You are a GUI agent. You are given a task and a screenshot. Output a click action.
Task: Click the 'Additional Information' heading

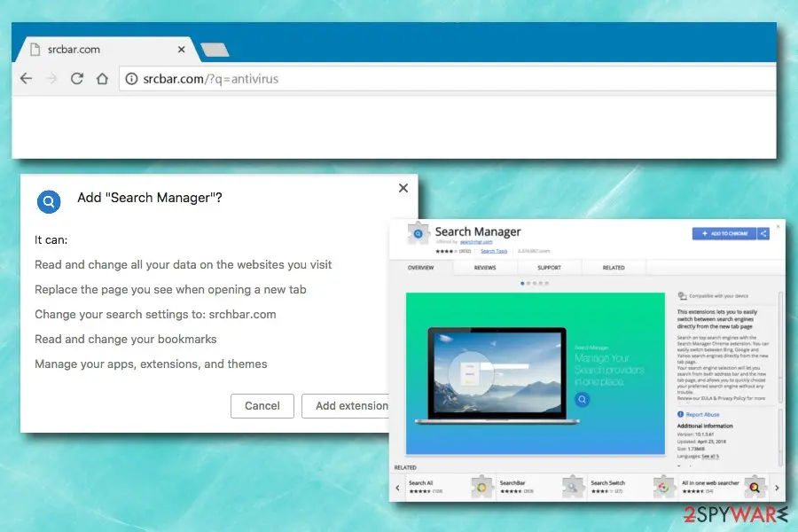pyautogui.click(x=705, y=426)
